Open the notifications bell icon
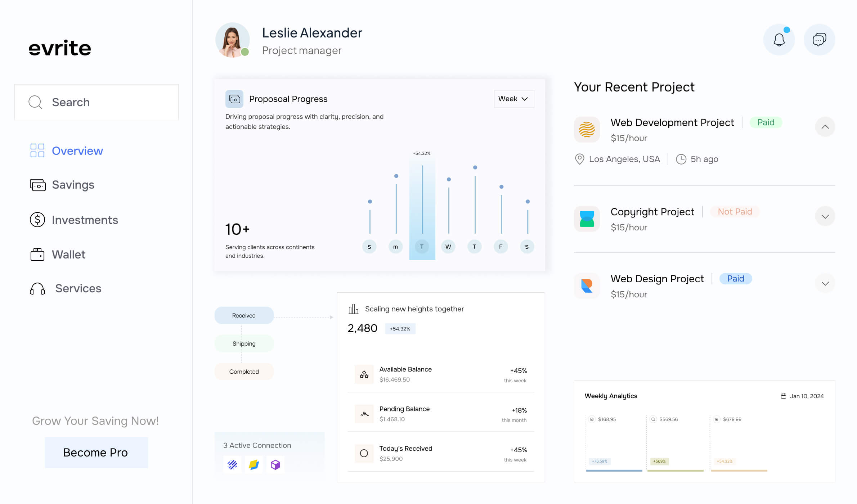Viewport: 857px width, 504px height. (779, 40)
